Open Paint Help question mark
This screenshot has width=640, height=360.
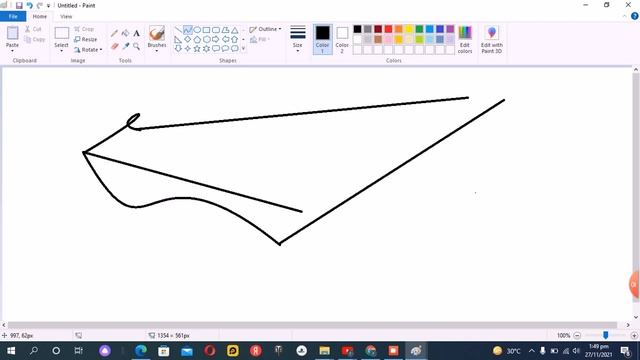[x=635, y=16]
